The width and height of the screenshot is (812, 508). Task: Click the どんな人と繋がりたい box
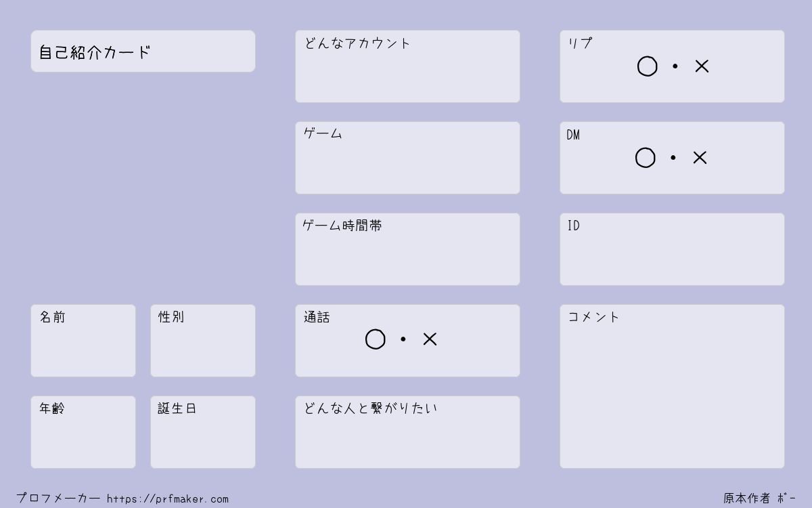[407, 432]
